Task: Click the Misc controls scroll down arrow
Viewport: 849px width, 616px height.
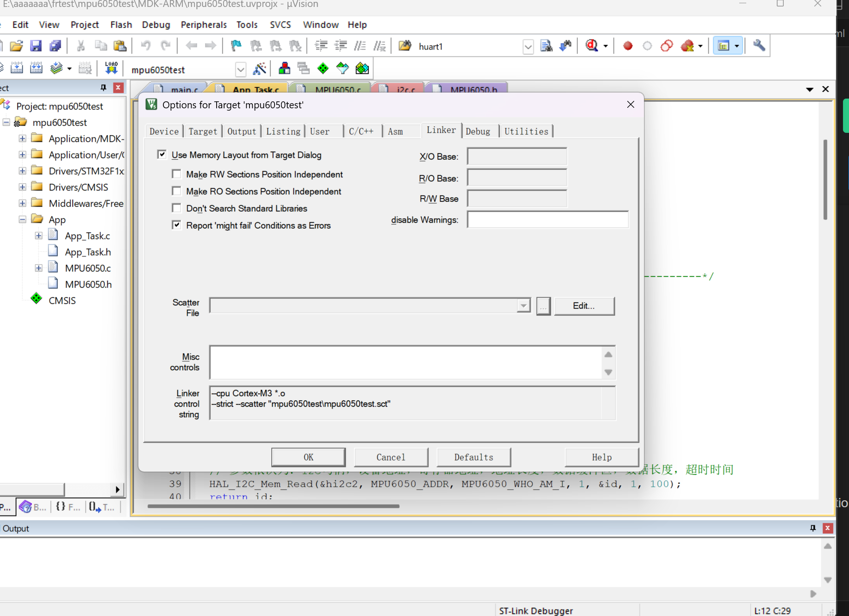Action: (x=608, y=372)
